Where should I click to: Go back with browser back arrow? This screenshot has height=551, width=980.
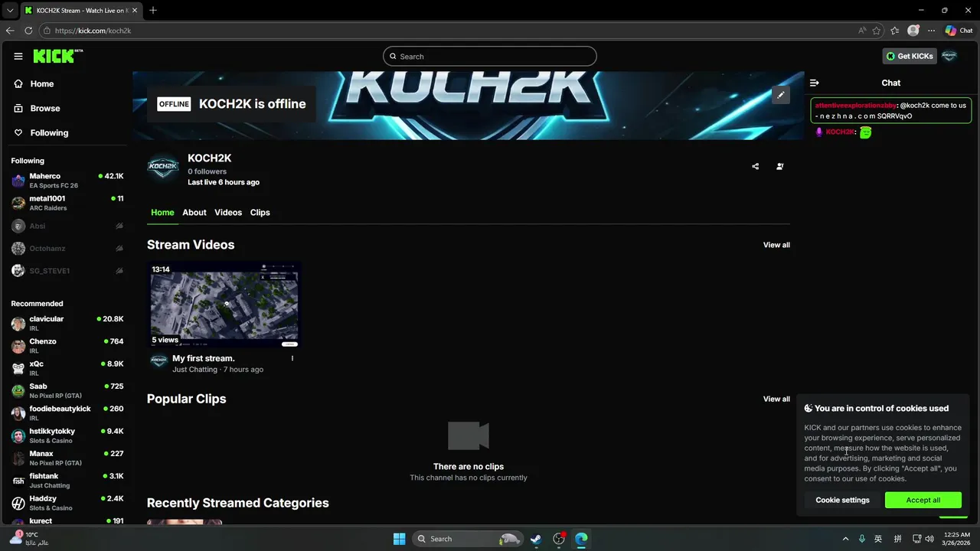(x=10, y=31)
